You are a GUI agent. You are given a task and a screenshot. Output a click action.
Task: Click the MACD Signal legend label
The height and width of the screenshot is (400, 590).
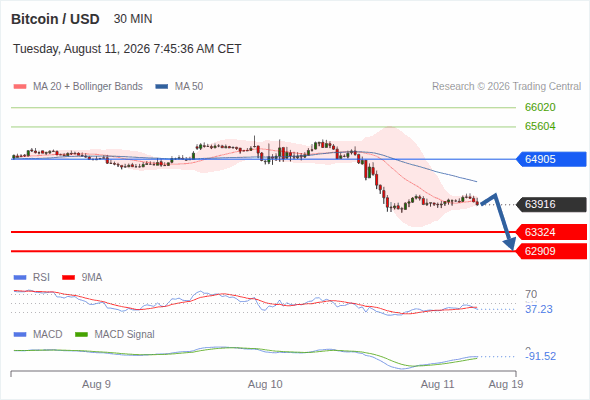pyautogui.click(x=125, y=334)
